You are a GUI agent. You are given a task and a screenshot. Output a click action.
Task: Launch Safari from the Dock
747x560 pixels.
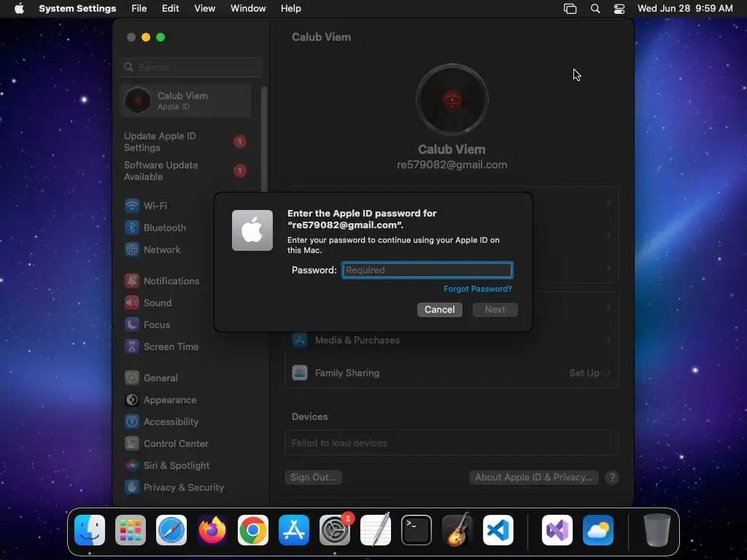pyautogui.click(x=171, y=530)
